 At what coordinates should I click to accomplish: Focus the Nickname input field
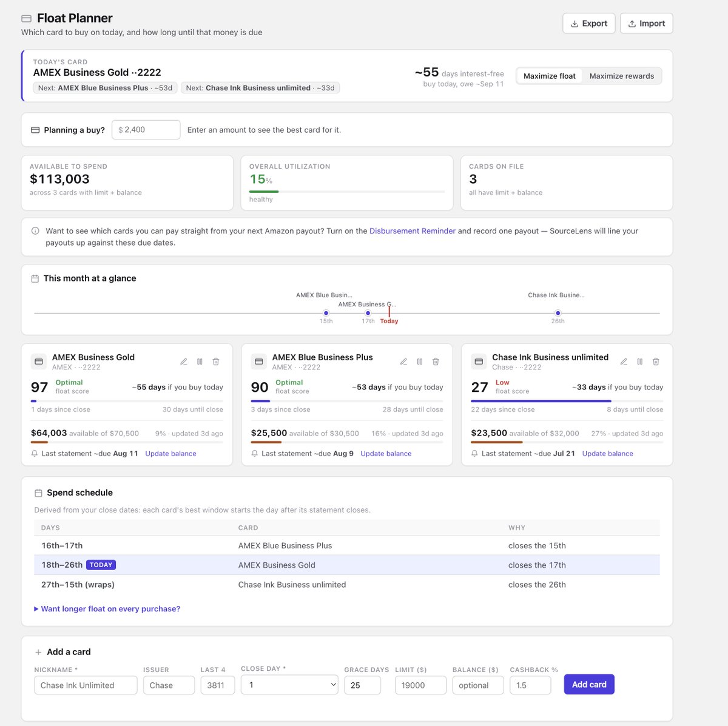coord(86,685)
